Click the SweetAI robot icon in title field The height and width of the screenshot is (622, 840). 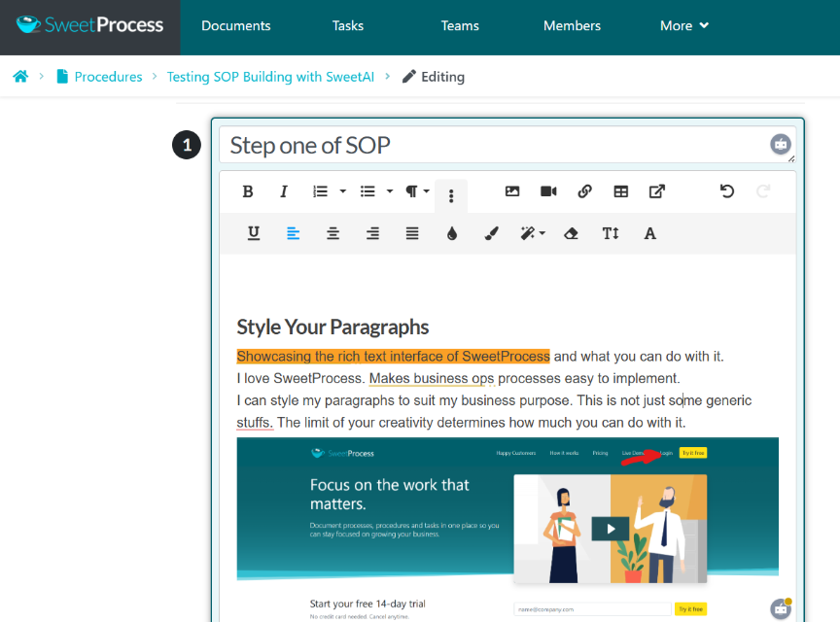point(781,144)
